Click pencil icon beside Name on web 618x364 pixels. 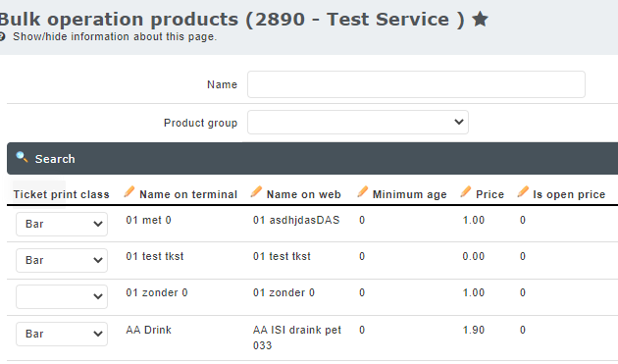(256, 191)
